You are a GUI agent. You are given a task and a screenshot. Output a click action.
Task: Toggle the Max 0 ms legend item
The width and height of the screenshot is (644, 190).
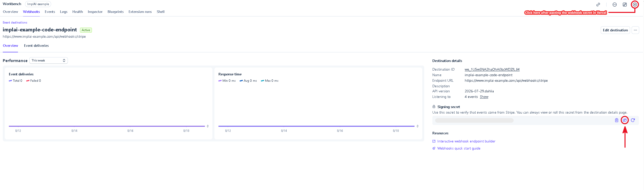(x=270, y=81)
